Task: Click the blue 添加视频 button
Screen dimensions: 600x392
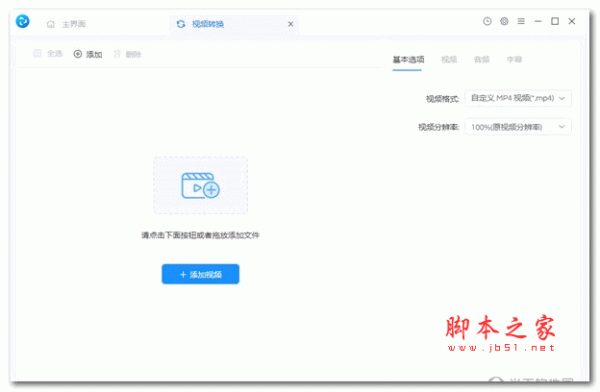Action: coord(201,274)
